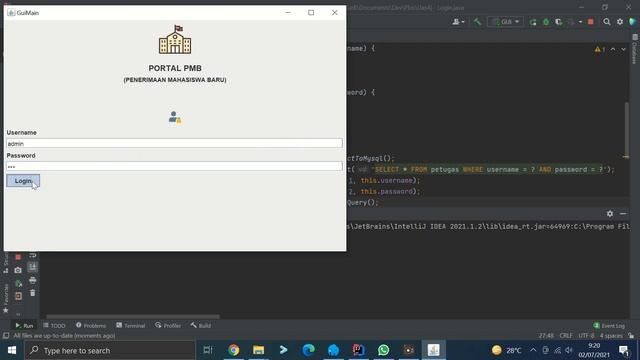Minimize the GuiMain window

(x=288, y=13)
